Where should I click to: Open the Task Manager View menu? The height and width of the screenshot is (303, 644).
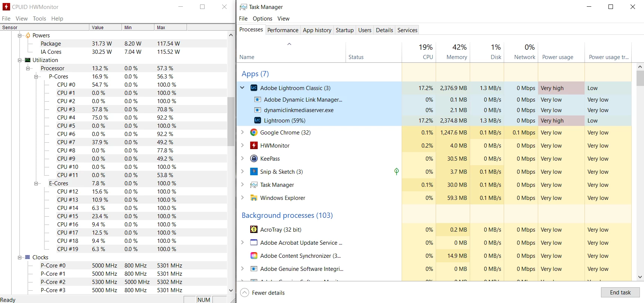click(283, 18)
